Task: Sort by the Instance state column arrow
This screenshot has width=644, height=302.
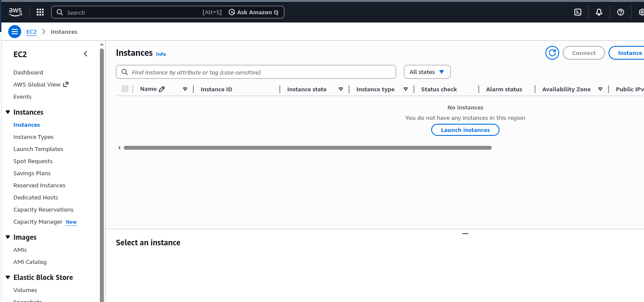Action: 341,89
